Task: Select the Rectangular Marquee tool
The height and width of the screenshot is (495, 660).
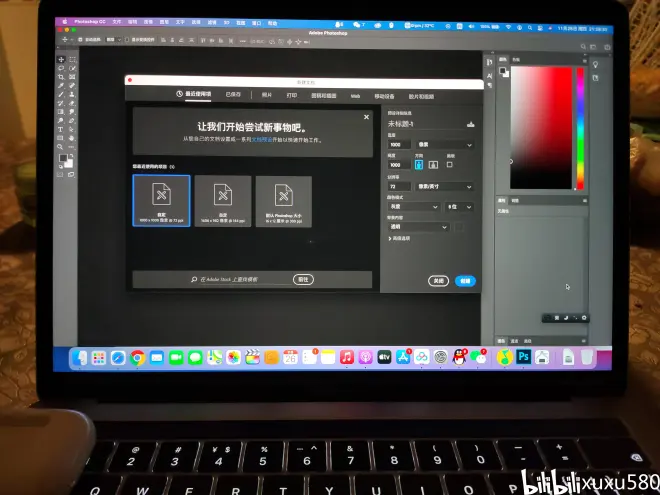Action: 72,59
